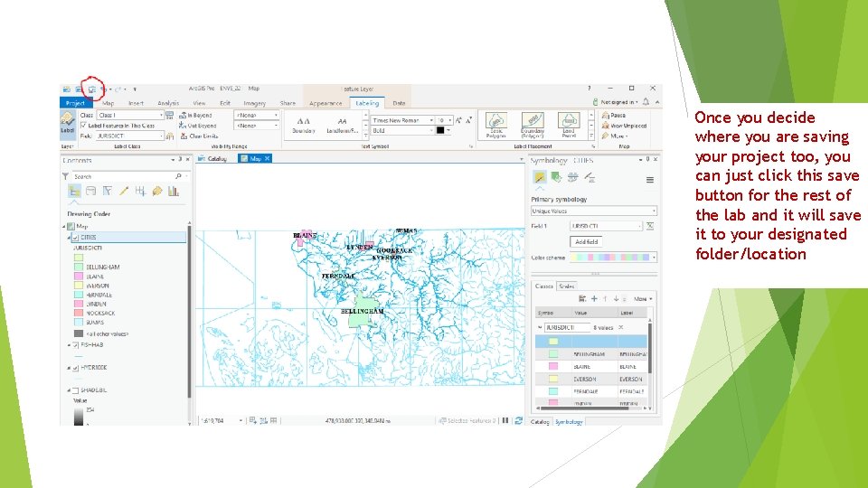Switch to the Scales tab in Symbology
Image resolution: width=868 pixels, height=488 pixels.
click(x=566, y=286)
